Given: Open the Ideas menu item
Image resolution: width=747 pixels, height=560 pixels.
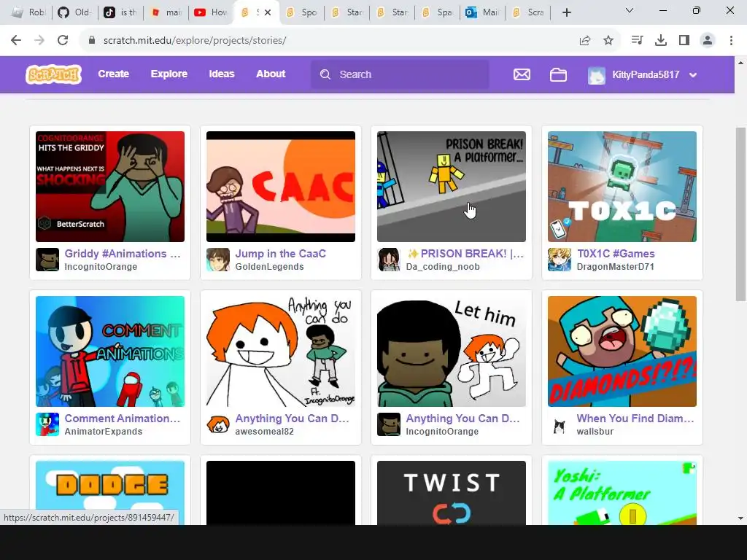Looking at the screenshot, I should pyautogui.click(x=222, y=74).
